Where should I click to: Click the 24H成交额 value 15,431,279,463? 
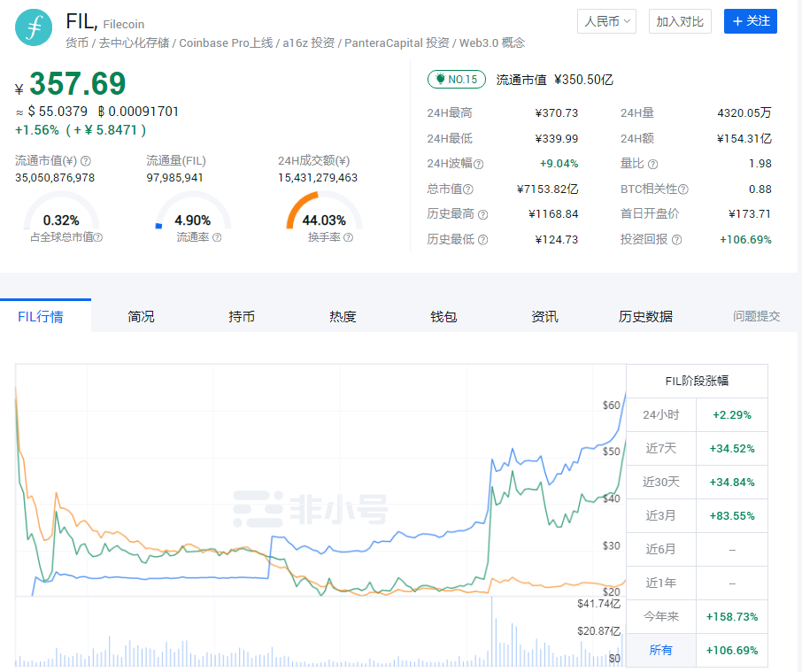point(318,178)
